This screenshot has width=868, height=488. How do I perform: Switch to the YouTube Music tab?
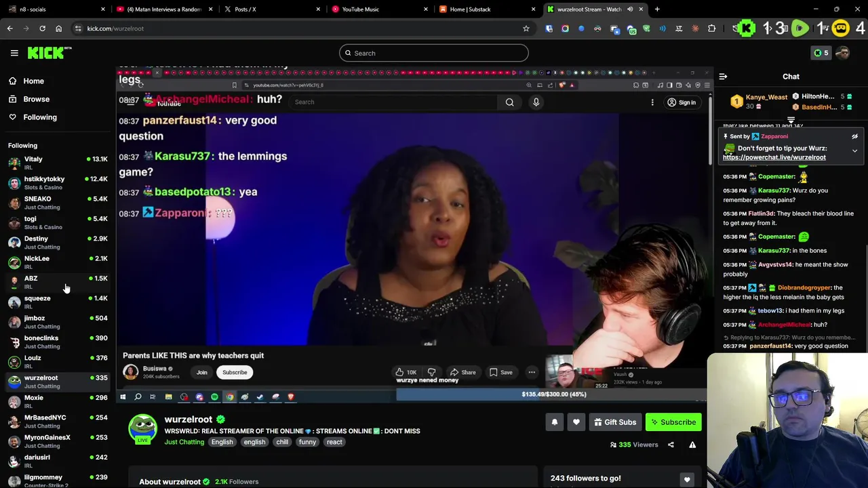380,9
